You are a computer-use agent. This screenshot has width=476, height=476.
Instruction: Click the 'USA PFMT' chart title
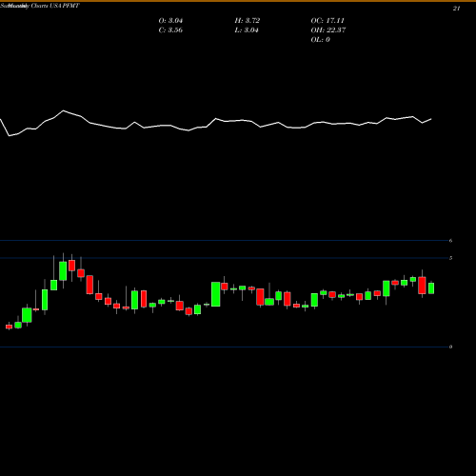coord(65,6)
